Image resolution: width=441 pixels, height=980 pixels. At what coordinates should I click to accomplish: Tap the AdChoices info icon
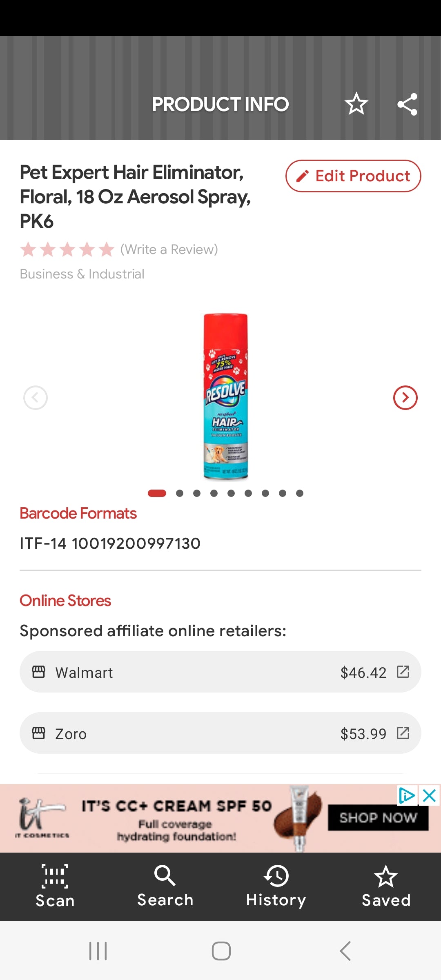pos(407,795)
